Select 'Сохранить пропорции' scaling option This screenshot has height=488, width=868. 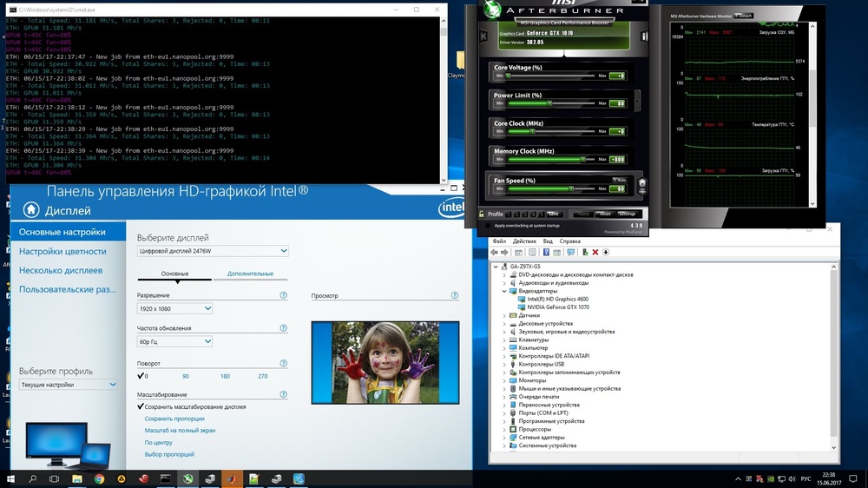point(174,419)
